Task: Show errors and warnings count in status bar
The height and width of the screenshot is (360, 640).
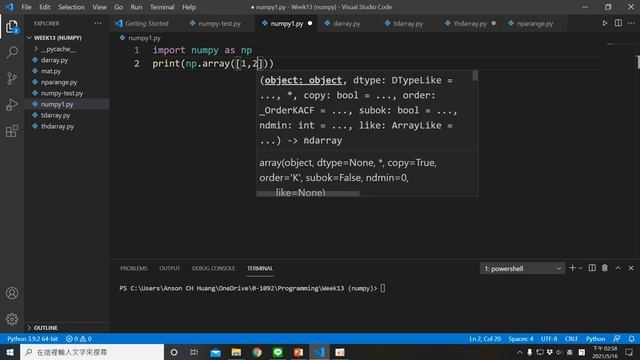Action: coord(79,339)
